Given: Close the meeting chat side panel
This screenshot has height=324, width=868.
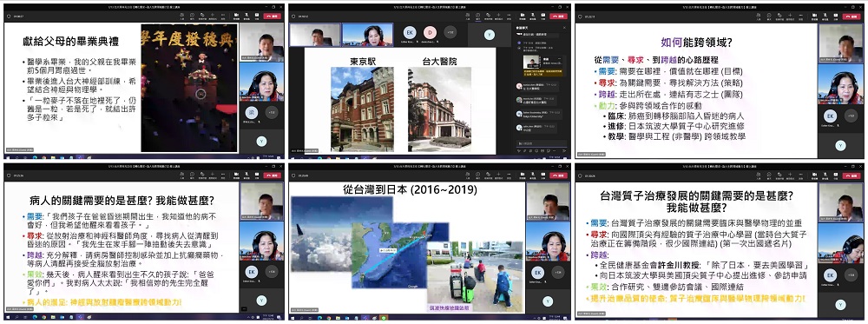Looking at the screenshot, I should (565, 28).
